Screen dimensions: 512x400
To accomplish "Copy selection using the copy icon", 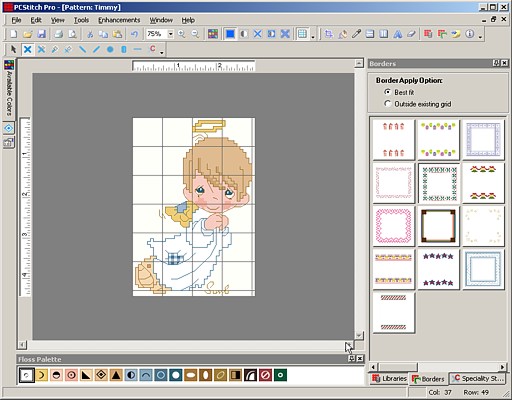I will (104, 34).
